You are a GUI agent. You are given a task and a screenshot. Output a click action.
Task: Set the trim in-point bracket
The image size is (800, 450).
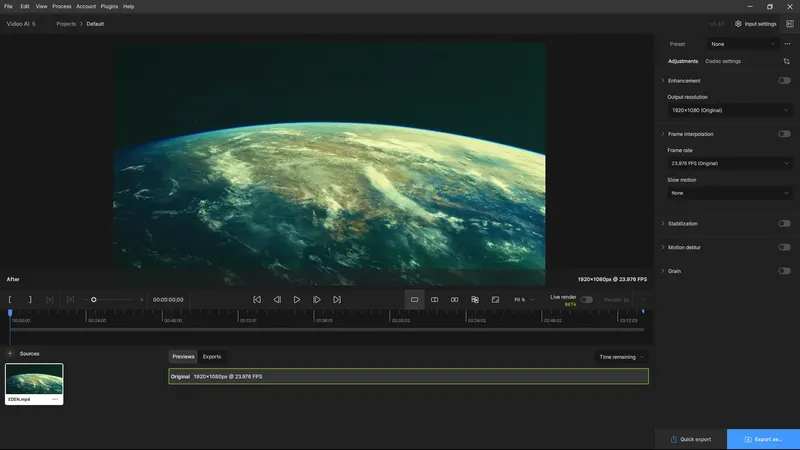[11, 299]
